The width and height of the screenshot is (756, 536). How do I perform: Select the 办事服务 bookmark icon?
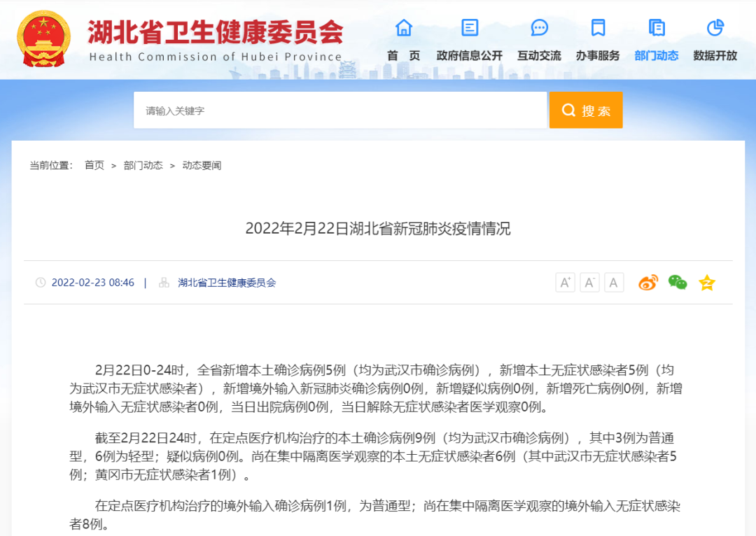pyautogui.click(x=598, y=28)
